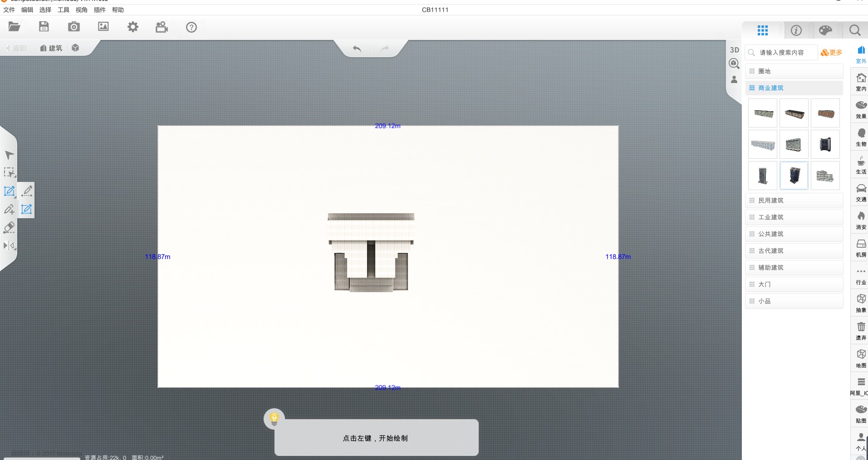This screenshot has width=868, height=460.
Task: Select the long white building thumbnail
Action: pos(763,144)
